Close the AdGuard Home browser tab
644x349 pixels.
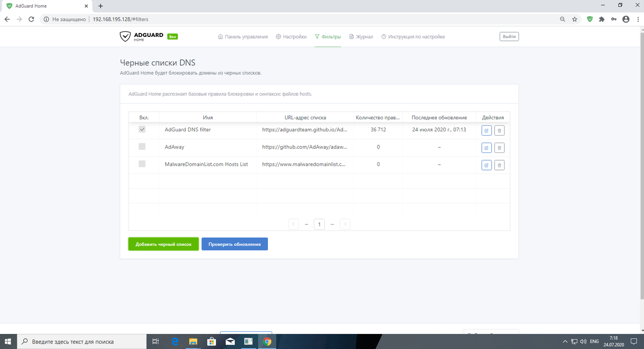click(x=86, y=6)
